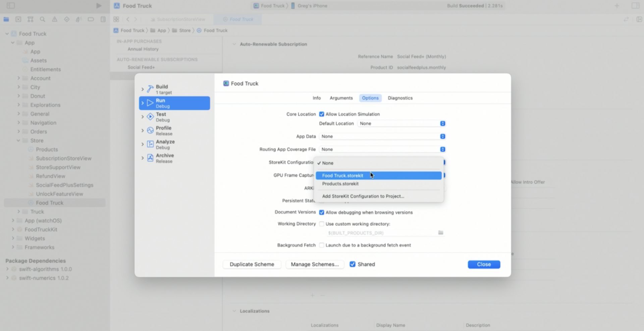This screenshot has height=331, width=644.
Task: Open the Test navigator diamond icon
Action: tap(67, 19)
